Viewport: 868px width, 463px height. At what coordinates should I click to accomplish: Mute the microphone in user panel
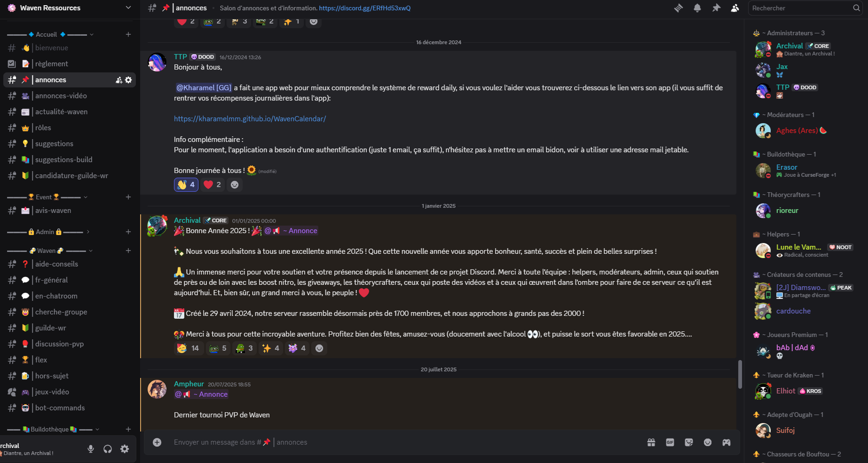(x=91, y=449)
